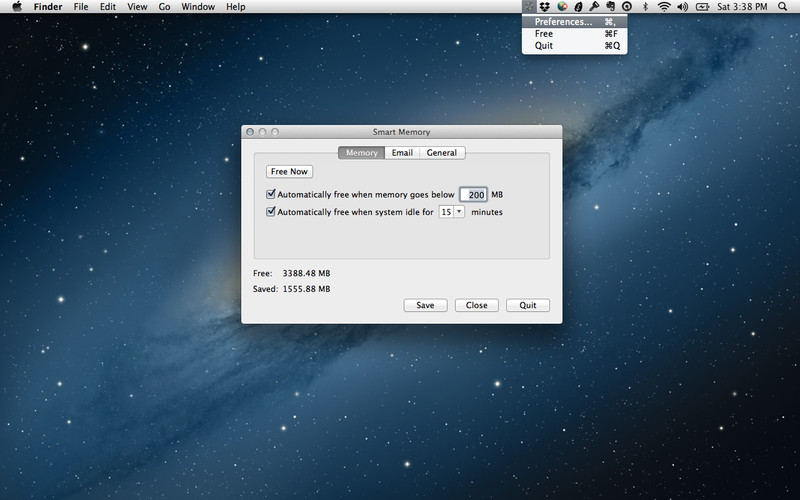Click the menu bar clock Sat 3:38 PM

tap(742, 7)
